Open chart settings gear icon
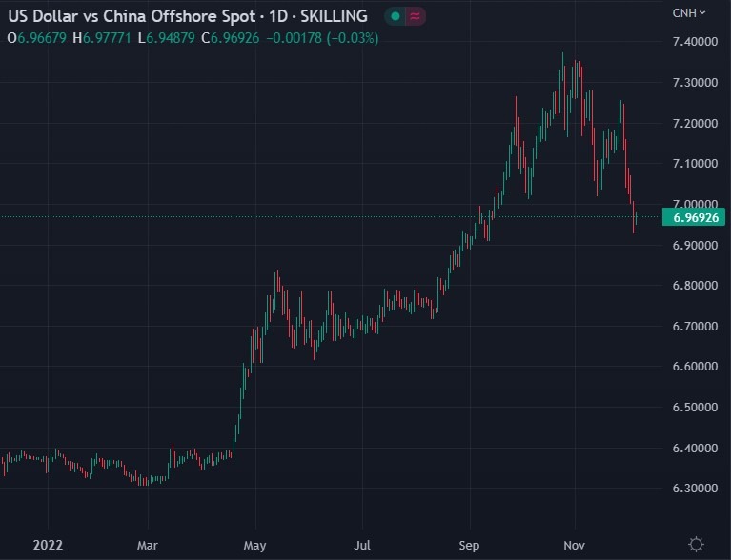This screenshot has width=731, height=560. 696,544
